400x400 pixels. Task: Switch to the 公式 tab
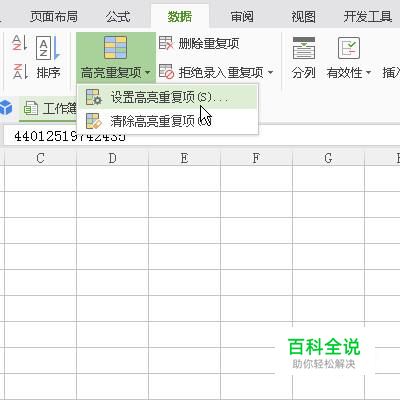(118, 16)
